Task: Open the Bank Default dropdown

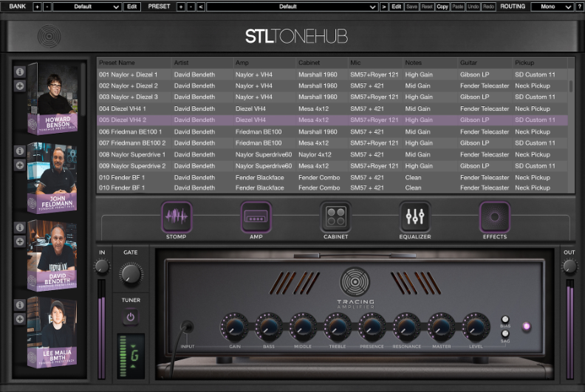Action: 86,7
